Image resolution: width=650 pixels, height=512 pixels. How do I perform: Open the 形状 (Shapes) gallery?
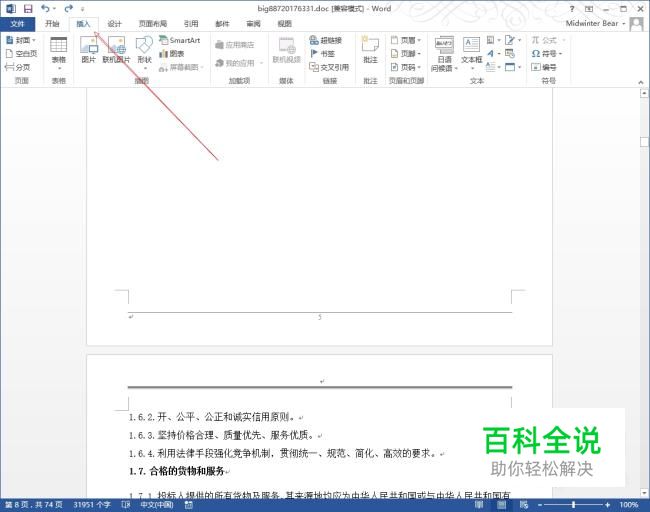point(144,53)
